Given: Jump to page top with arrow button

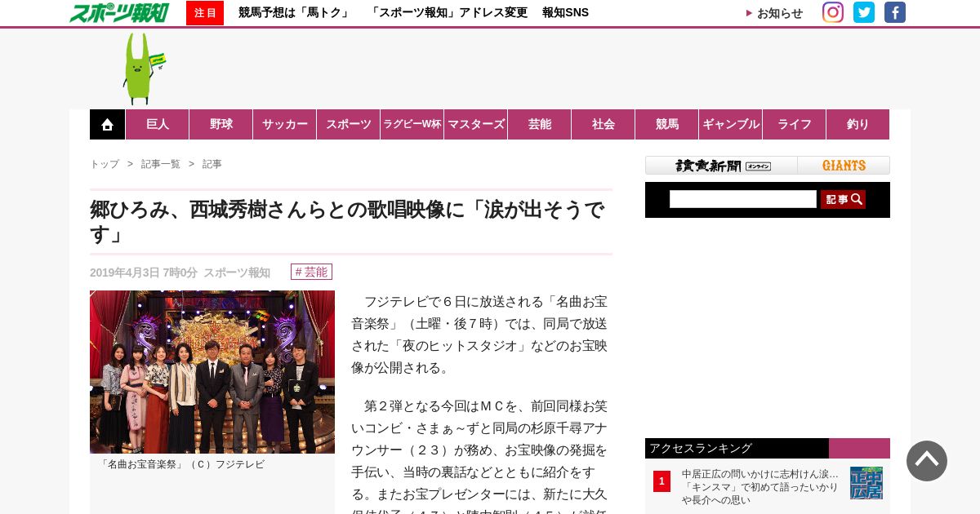Looking at the screenshot, I should 927,461.
